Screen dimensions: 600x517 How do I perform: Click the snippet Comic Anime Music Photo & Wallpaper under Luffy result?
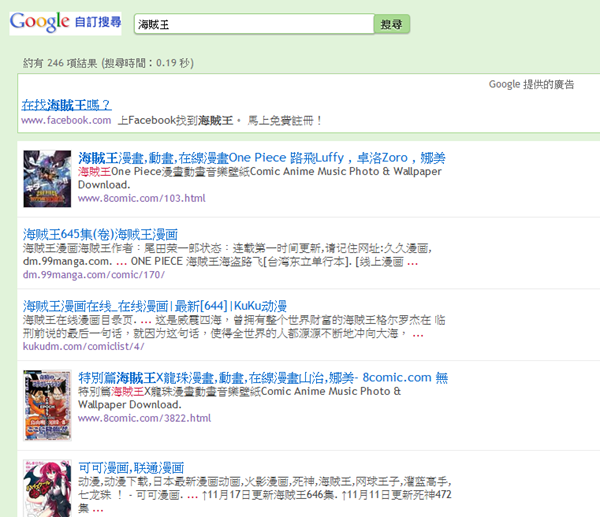pos(260,178)
